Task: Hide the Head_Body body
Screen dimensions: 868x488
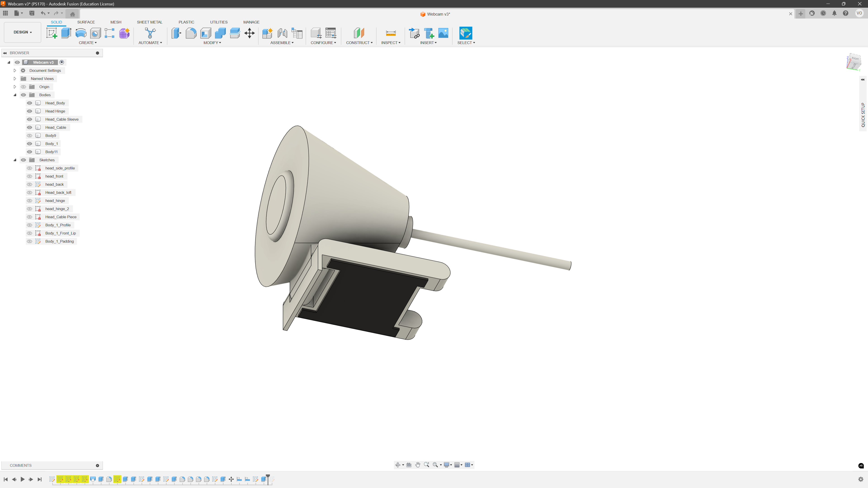Action: tap(30, 103)
